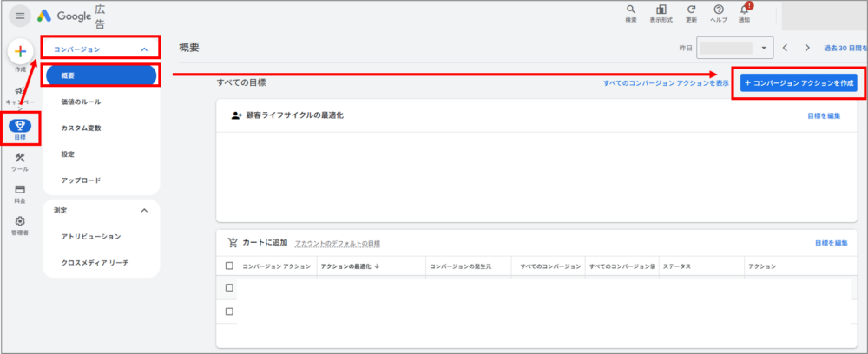Open the 通知 bell icon
Screen dimensions: 868x354
744,10
